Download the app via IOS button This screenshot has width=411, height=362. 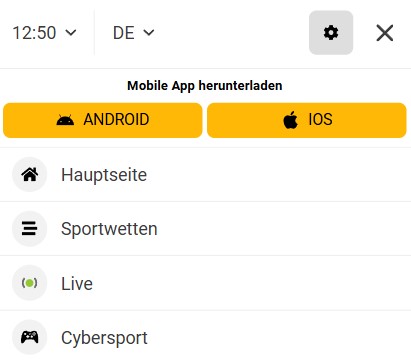coord(307,120)
